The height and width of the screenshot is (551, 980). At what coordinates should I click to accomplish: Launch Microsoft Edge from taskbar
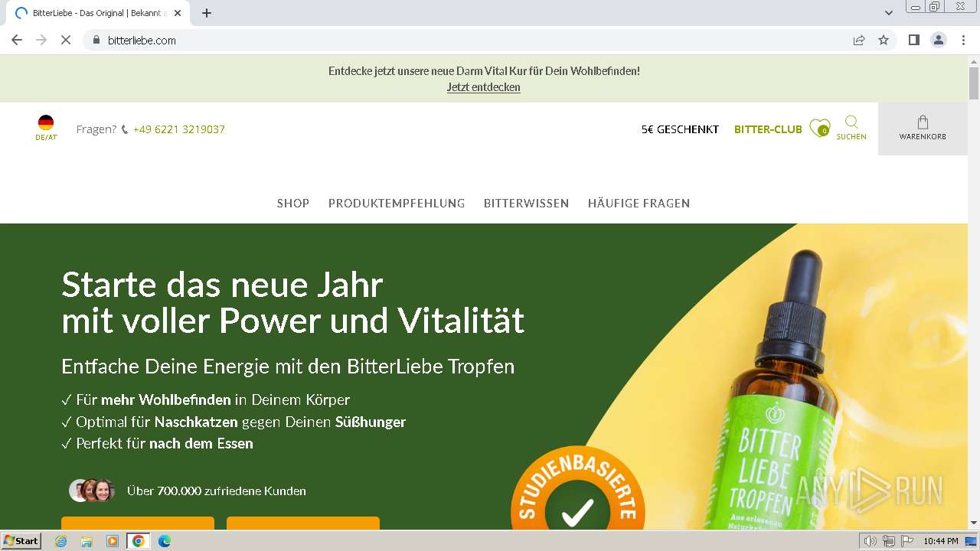(164, 541)
